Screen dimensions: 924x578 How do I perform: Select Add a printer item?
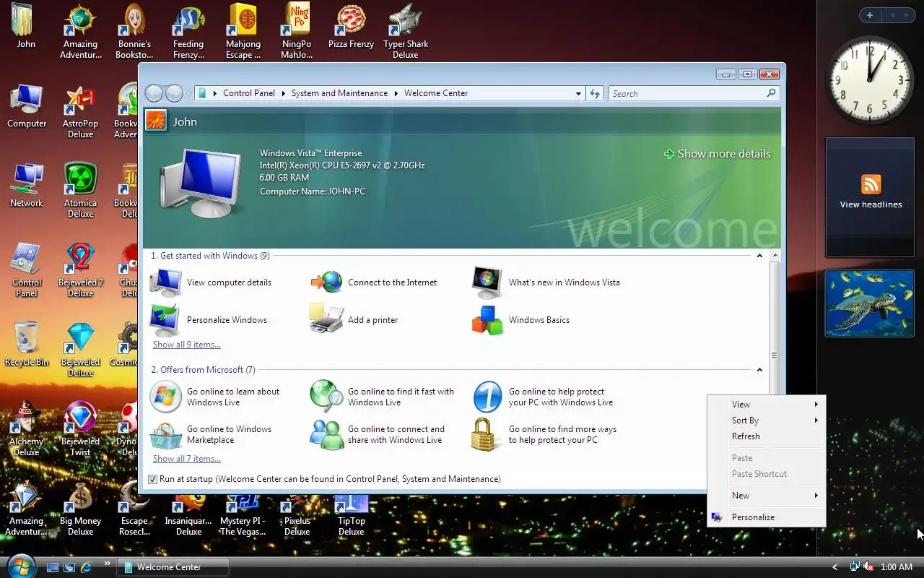point(354,320)
